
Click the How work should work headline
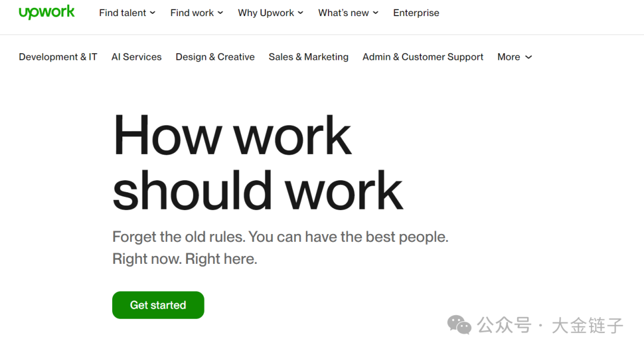tap(258, 162)
